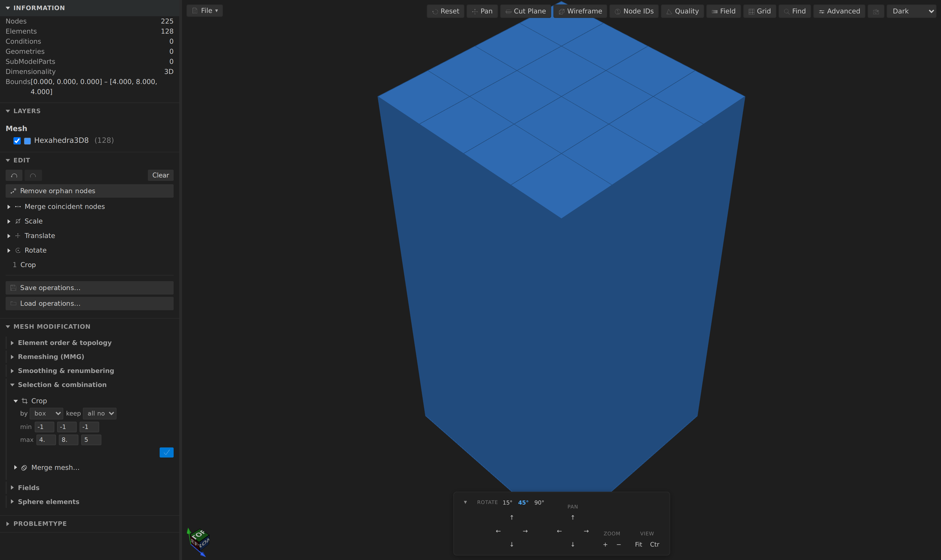Open the File menu
Viewport: 941px width, 560px height.
click(x=204, y=11)
